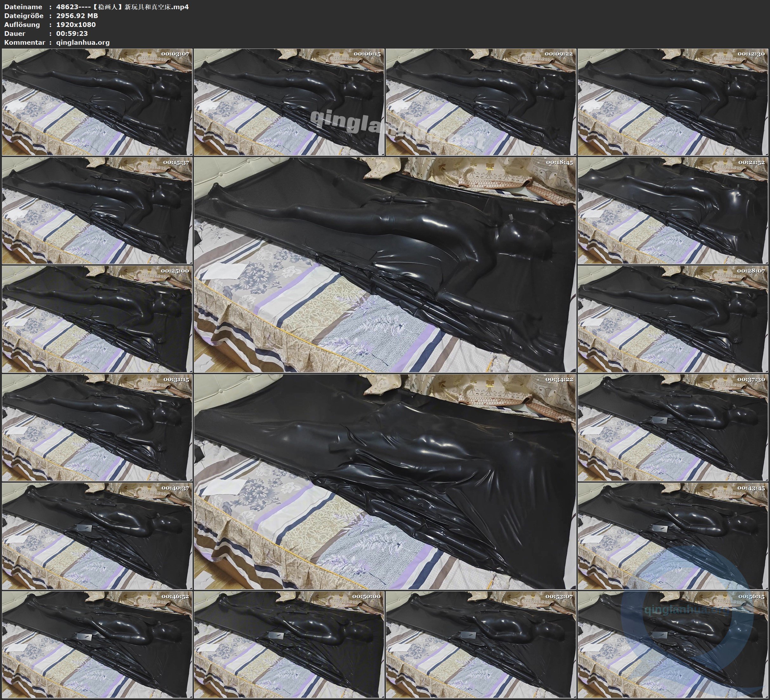The image size is (770, 700).
Task: Open the frame marked 00:09:22
Action: (481, 102)
